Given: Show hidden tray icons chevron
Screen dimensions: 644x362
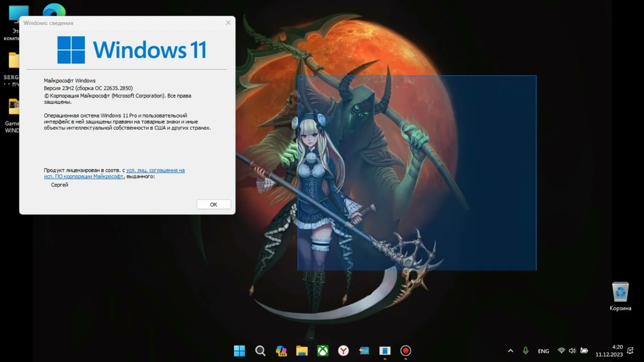Looking at the screenshot, I should point(511,351).
